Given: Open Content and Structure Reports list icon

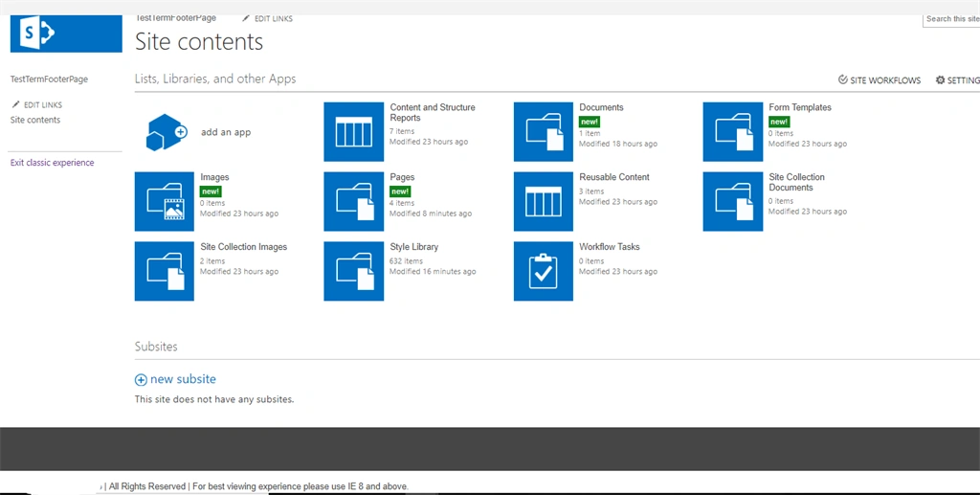Looking at the screenshot, I should (x=354, y=132).
